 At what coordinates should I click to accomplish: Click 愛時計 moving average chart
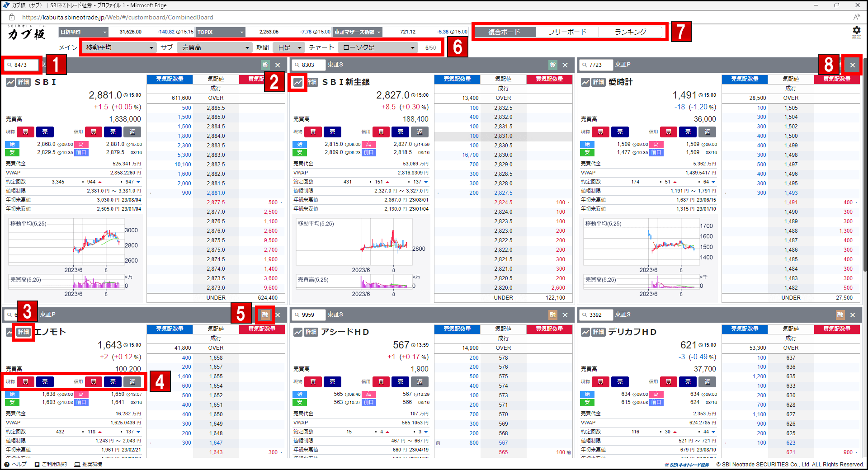click(642, 243)
